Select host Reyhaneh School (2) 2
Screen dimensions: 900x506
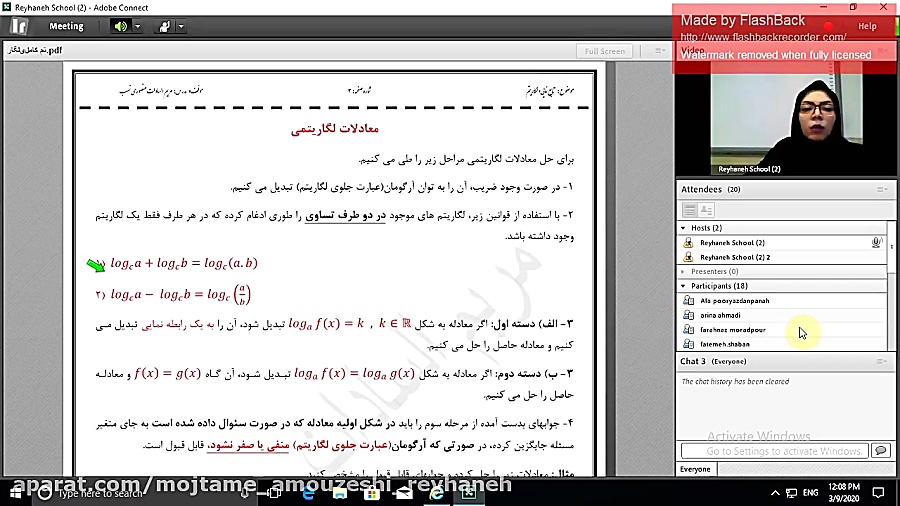tap(782, 257)
